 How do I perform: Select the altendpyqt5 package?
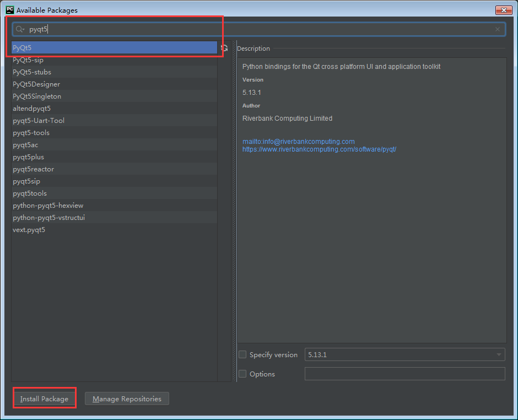coord(114,109)
